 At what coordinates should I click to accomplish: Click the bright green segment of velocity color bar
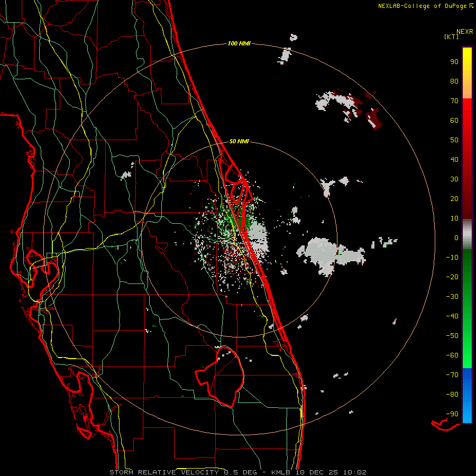(467, 309)
